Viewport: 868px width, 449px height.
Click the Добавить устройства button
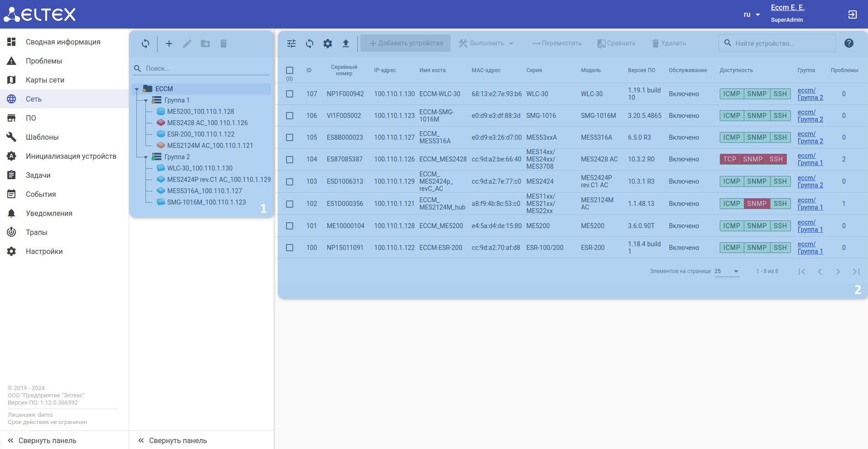pos(406,44)
